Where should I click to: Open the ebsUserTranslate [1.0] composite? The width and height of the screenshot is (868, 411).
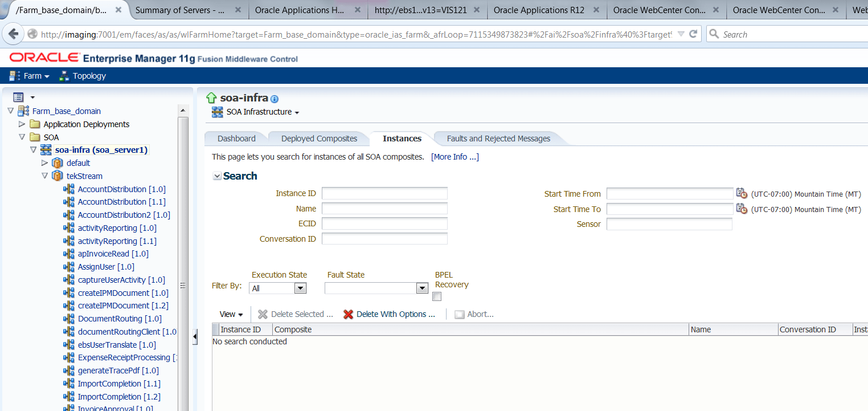coord(117,345)
